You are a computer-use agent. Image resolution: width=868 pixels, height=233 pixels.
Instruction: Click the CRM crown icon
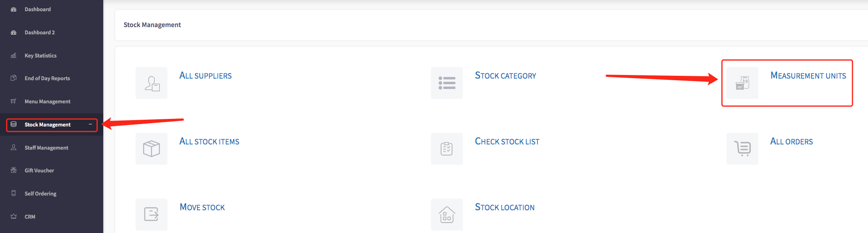pos(14,216)
